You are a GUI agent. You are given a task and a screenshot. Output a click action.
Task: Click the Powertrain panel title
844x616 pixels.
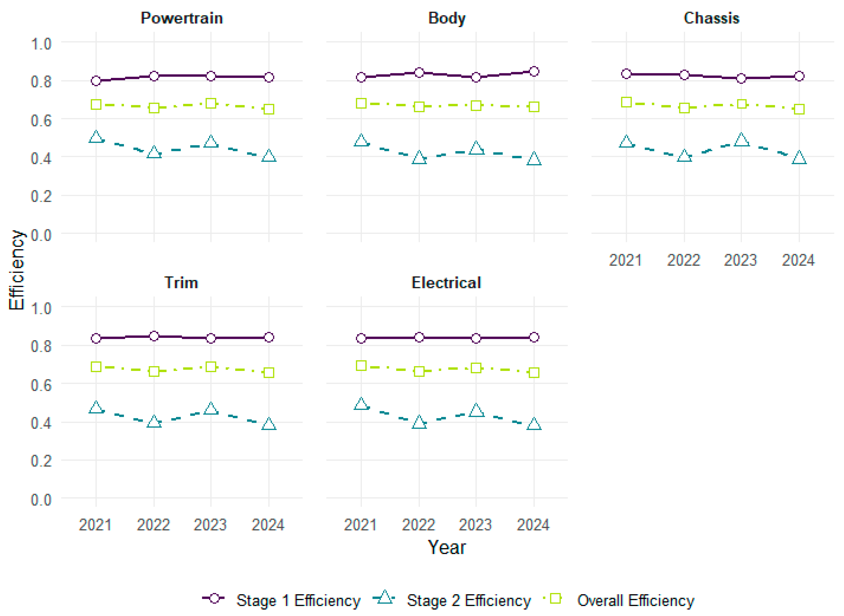182,18
